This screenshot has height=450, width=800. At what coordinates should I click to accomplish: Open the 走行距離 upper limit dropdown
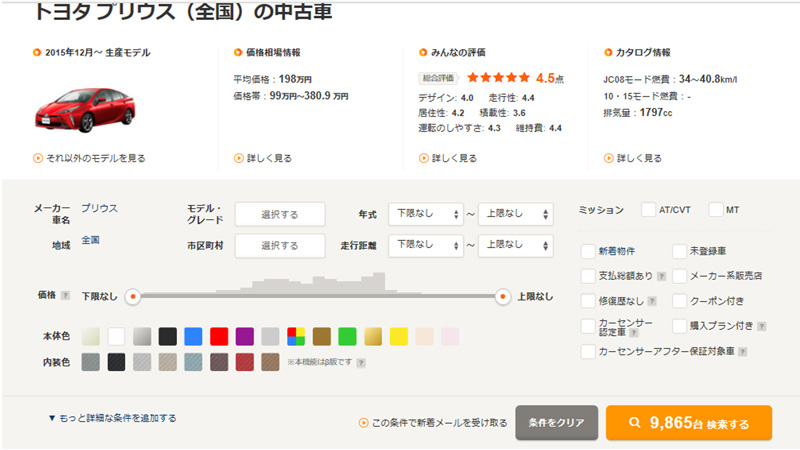click(x=515, y=245)
